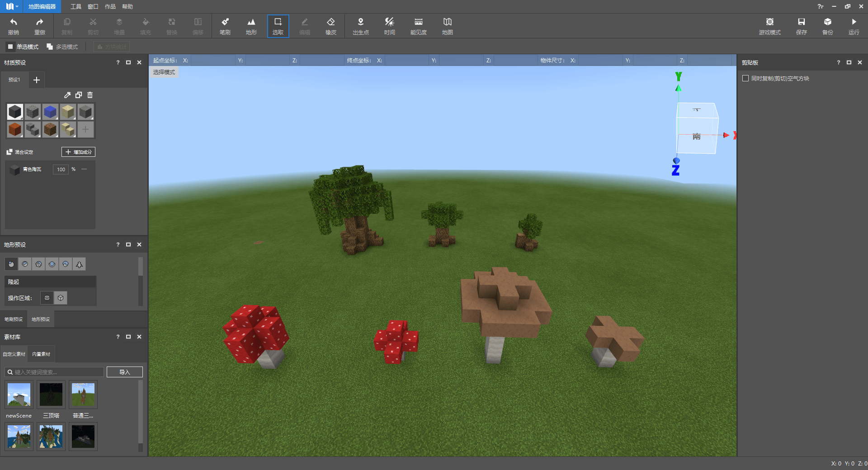Click the 增加成分 button
Image resolution: width=868 pixels, height=470 pixels.
(x=78, y=152)
